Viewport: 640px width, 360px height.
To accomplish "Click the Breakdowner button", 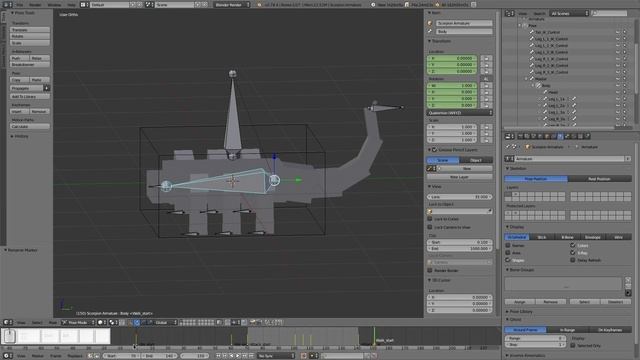I will pos(30,64).
